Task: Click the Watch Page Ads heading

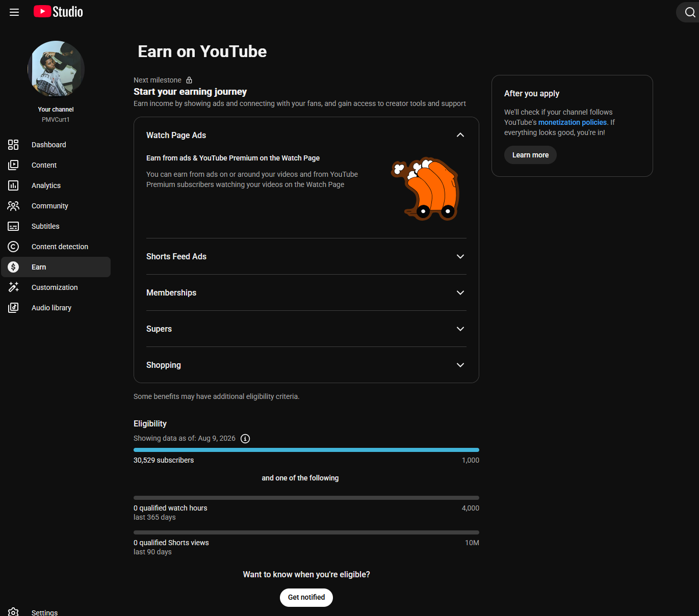Action: click(x=176, y=135)
